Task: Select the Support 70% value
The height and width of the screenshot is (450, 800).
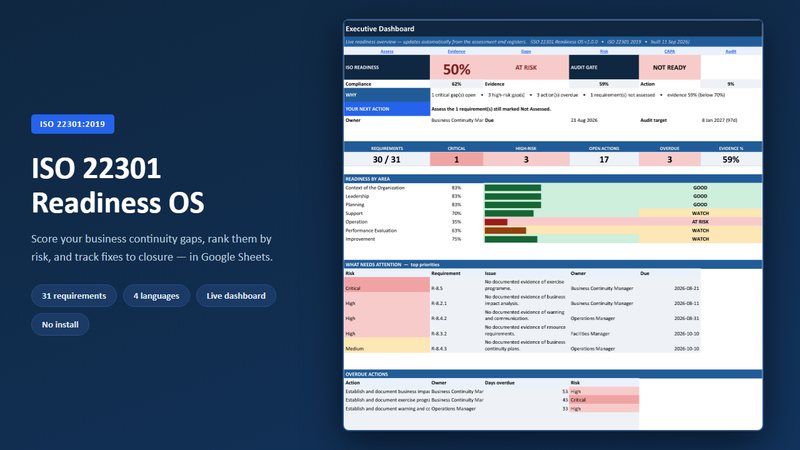Action: (x=456, y=213)
